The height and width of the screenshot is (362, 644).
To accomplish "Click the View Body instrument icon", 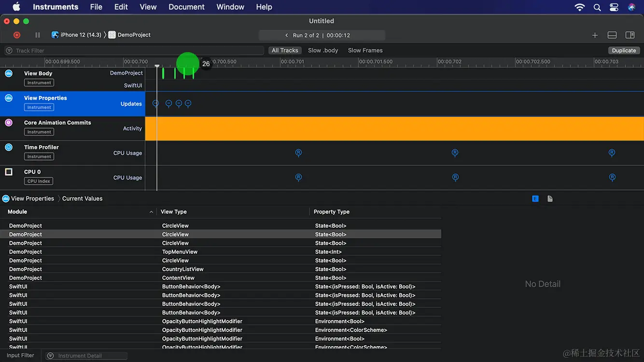I will click(9, 73).
